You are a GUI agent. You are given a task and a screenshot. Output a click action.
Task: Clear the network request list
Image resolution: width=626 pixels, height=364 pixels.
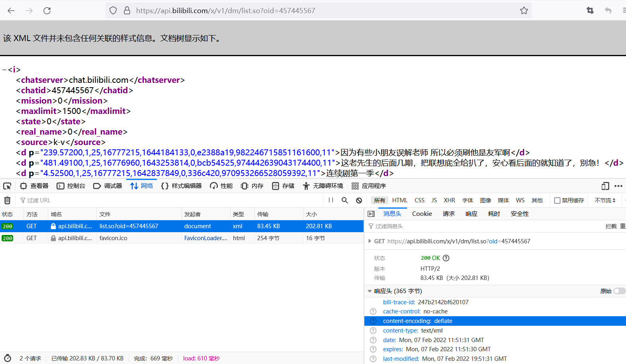coord(7,200)
